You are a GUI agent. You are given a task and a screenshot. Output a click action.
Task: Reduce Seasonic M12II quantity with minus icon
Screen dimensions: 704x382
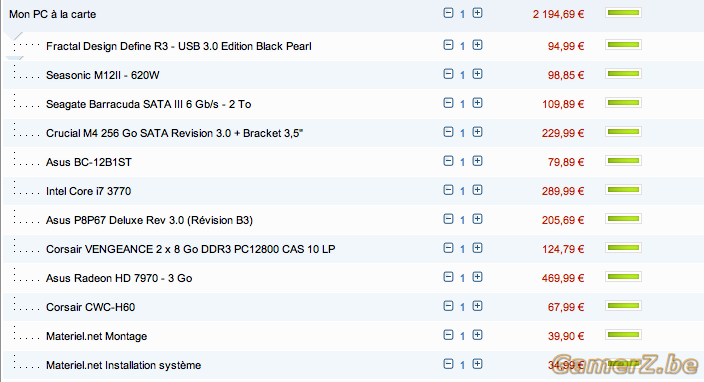pos(448,74)
